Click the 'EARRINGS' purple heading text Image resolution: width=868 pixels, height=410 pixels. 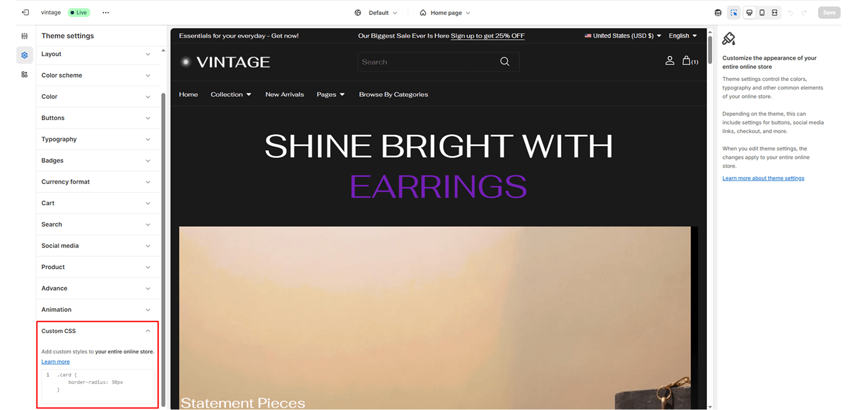[438, 186]
